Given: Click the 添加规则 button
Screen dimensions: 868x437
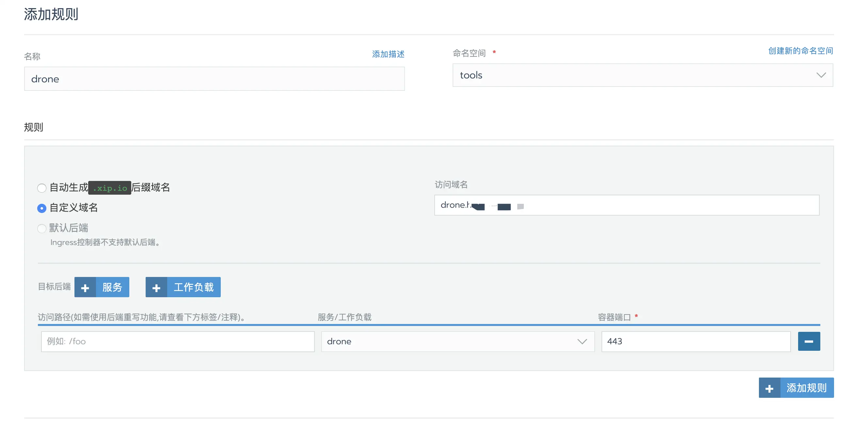Looking at the screenshot, I should pyautogui.click(x=806, y=388).
